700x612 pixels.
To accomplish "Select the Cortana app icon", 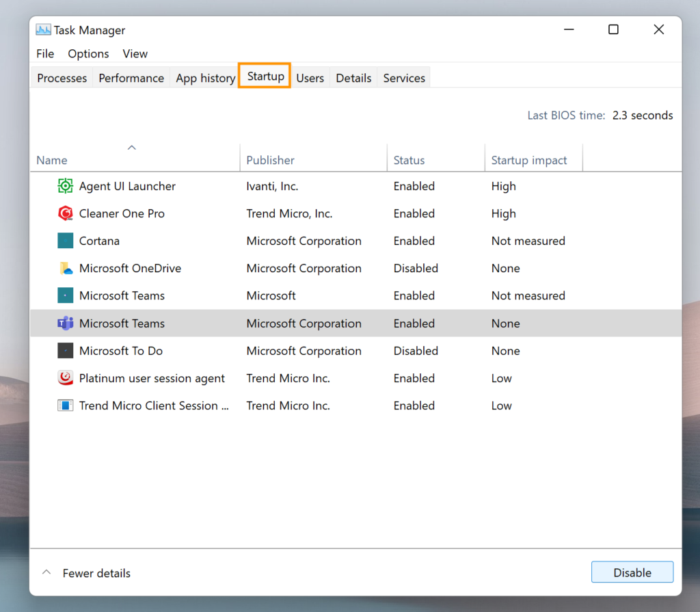I will 65,241.
